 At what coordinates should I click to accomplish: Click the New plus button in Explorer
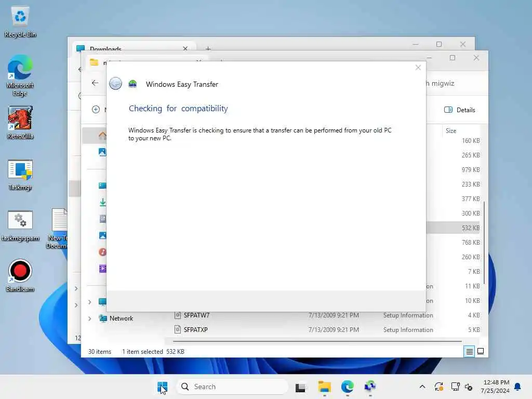click(96, 109)
